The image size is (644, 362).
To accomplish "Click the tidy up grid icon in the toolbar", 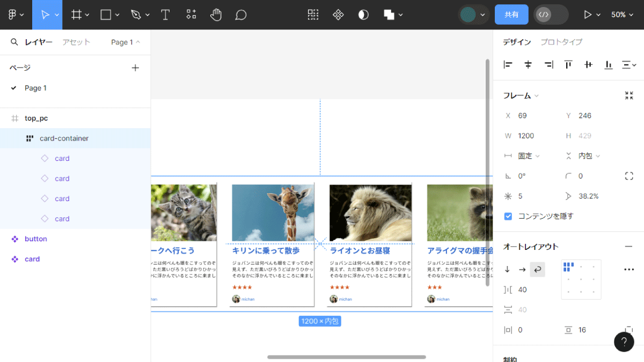I will pos(313,14).
